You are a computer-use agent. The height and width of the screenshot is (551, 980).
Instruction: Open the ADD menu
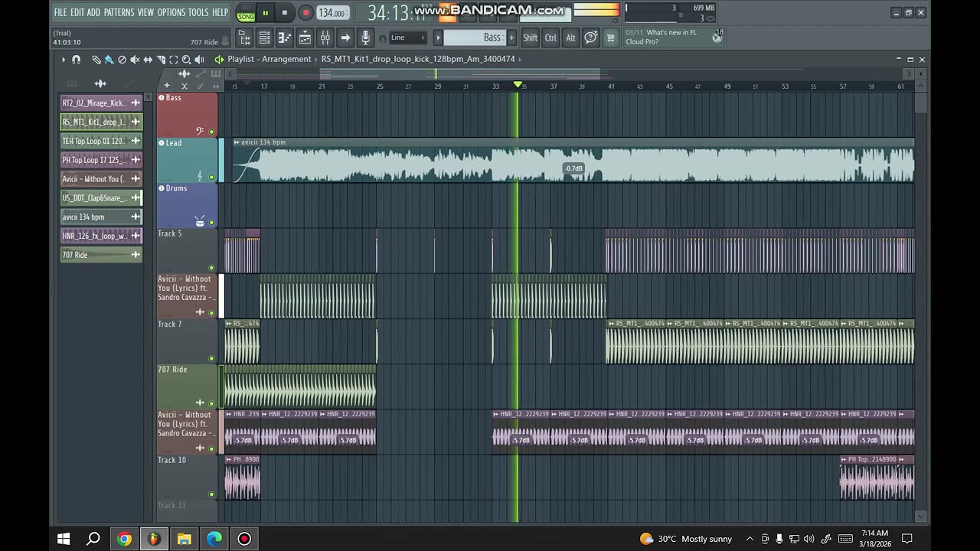pos(93,12)
